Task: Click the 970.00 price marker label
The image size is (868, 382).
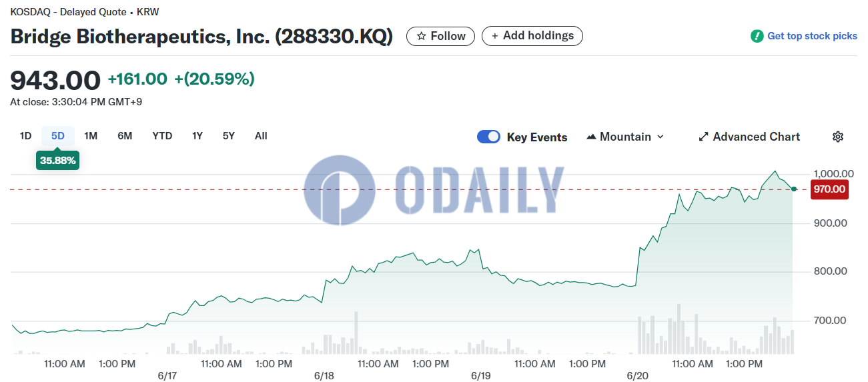Action: tap(829, 189)
